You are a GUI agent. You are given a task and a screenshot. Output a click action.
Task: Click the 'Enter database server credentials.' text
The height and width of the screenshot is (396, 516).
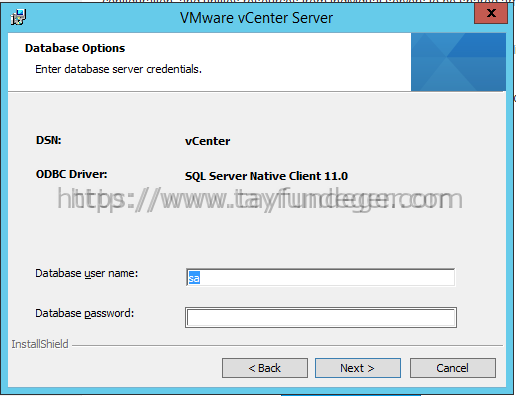point(119,69)
